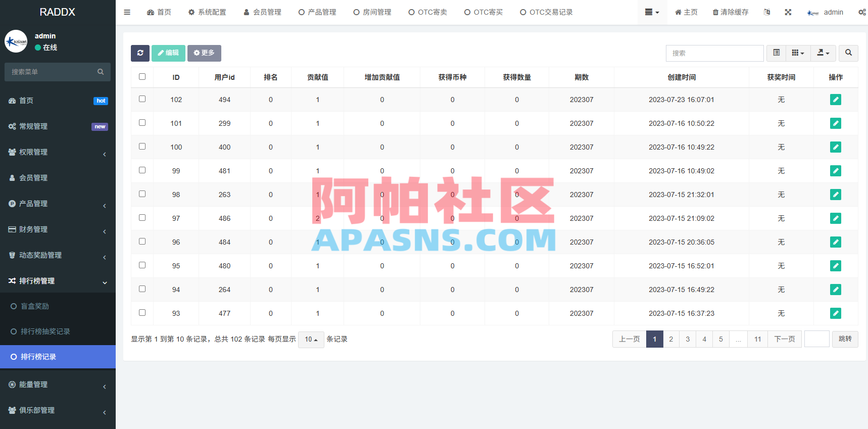Check the checkbox for row ID 97
This screenshot has width=868, height=429.
142,218
